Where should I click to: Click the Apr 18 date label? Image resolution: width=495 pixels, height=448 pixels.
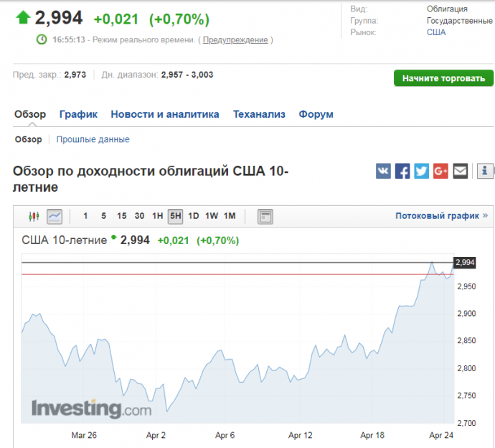(372, 435)
